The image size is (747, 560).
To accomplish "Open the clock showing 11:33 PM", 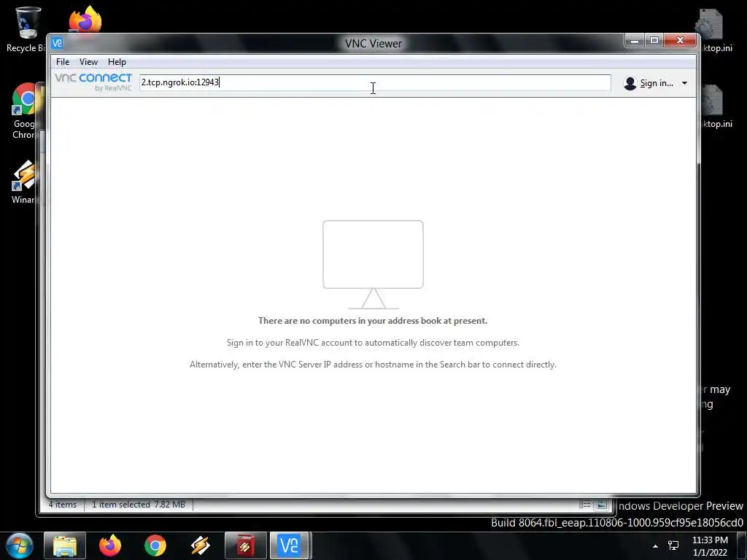I will (x=710, y=546).
